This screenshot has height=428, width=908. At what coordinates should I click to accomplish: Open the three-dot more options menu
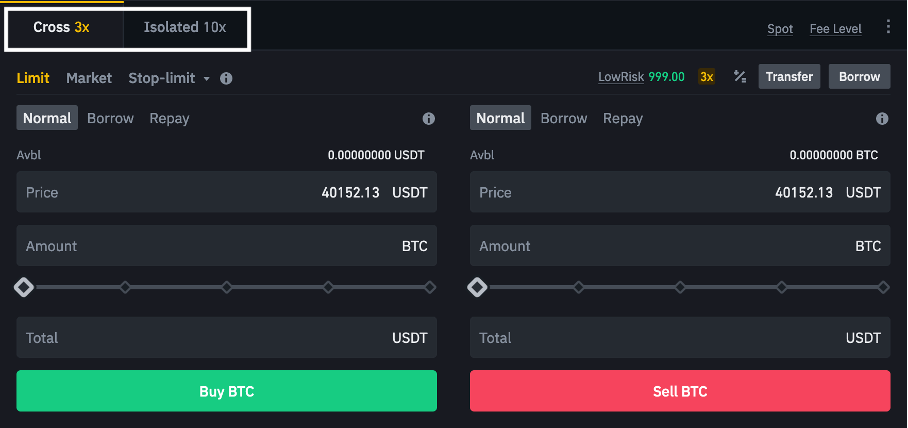click(x=888, y=26)
